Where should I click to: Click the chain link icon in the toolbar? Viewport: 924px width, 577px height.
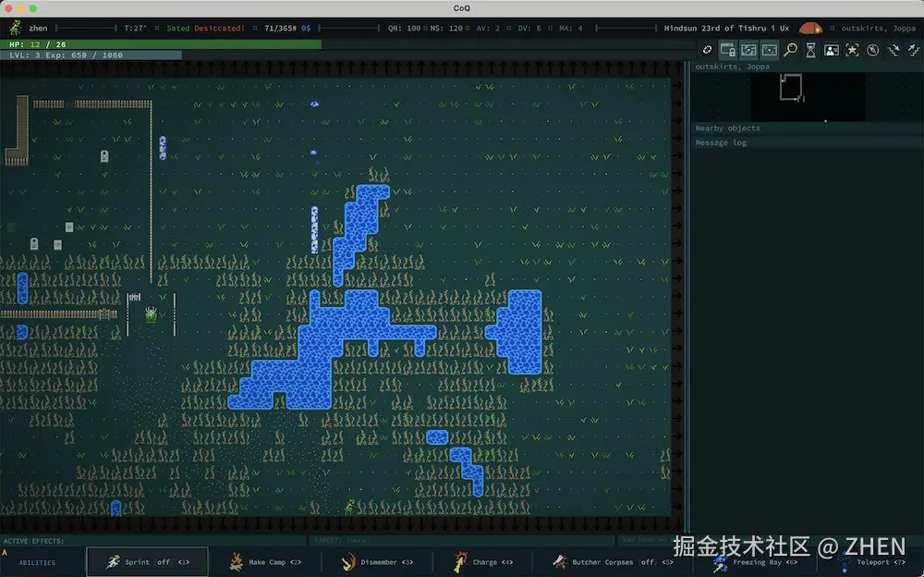[x=707, y=50]
